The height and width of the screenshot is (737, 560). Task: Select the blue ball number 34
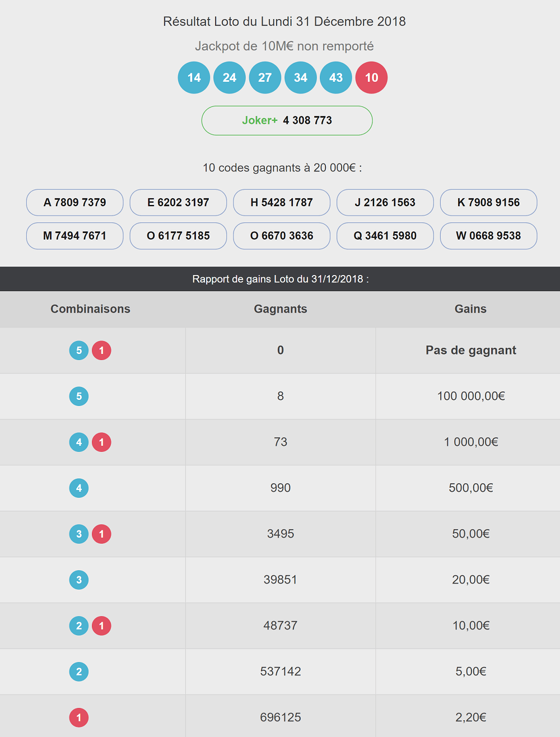[301, 77]
